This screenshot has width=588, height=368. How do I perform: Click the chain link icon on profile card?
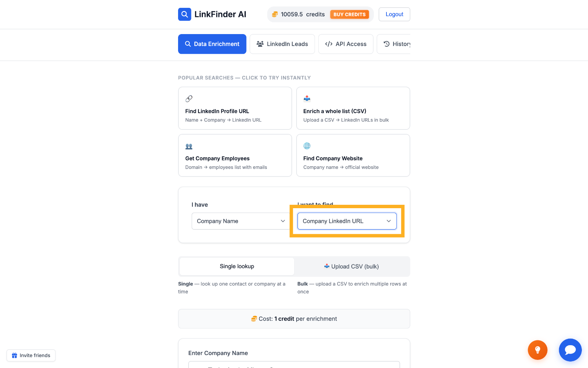pyautogui.click(x=189, y=99)
